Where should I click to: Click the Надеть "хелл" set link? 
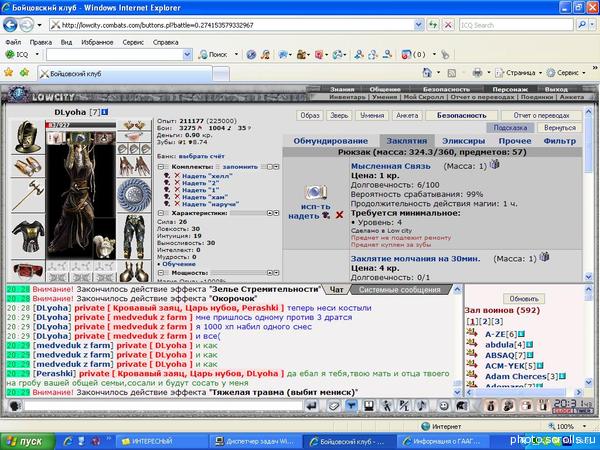click(x=207, y=176)
